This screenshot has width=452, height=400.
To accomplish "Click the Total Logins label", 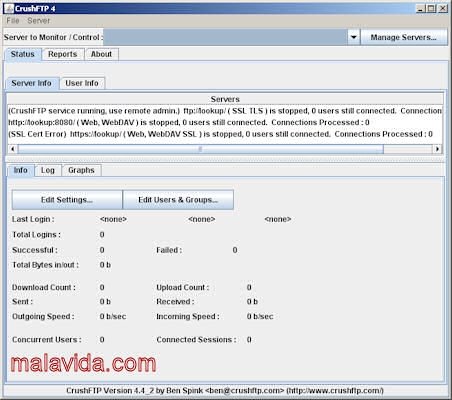I will 36,235.
